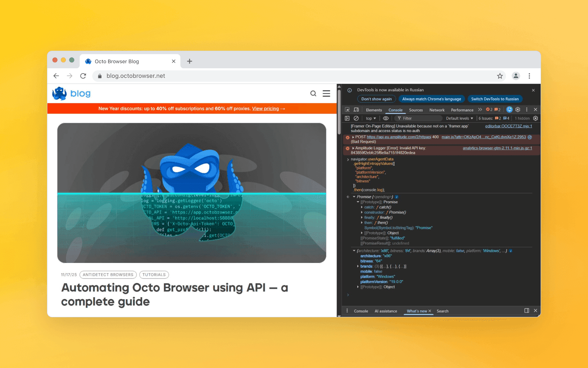Open analytics-browser-gtm-2.11.1-min.js.gz:1 link
This screenshot has height=368, width=588.
click(x=497, y=148)
